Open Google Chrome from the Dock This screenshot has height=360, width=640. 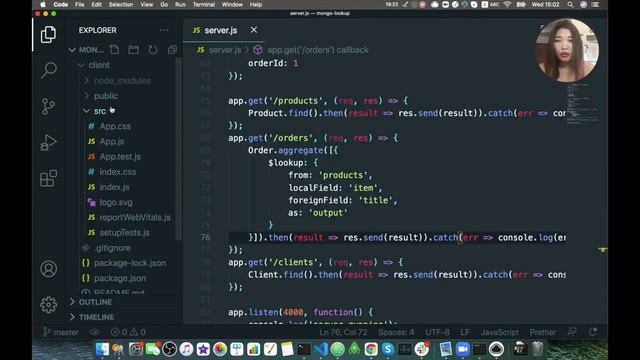point(371,349)
